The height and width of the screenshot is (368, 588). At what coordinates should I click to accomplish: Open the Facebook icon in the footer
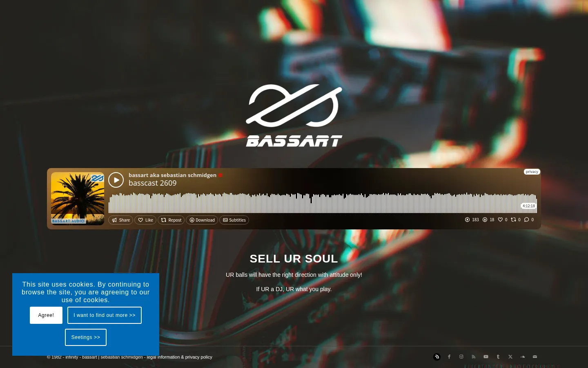(449, 357)
